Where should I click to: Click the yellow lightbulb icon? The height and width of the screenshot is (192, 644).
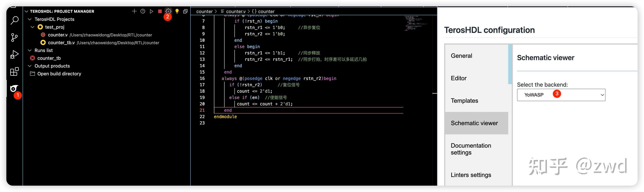[177, 11]
